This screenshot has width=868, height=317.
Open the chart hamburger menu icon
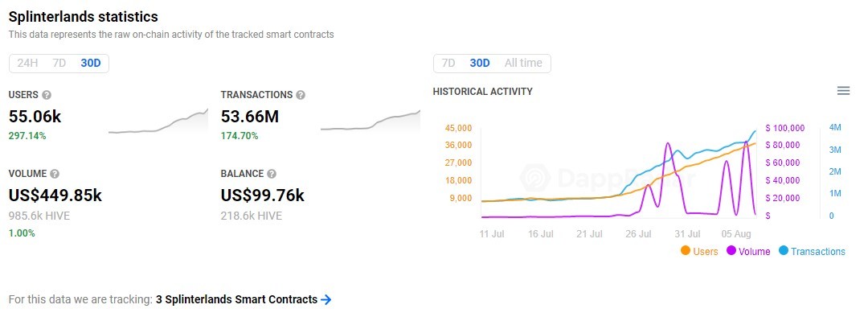coord(843,91)
